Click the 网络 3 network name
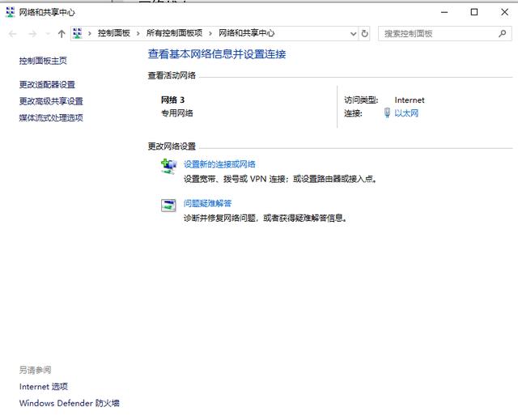This screenshot has height=420, width=518. pos(172,100)
